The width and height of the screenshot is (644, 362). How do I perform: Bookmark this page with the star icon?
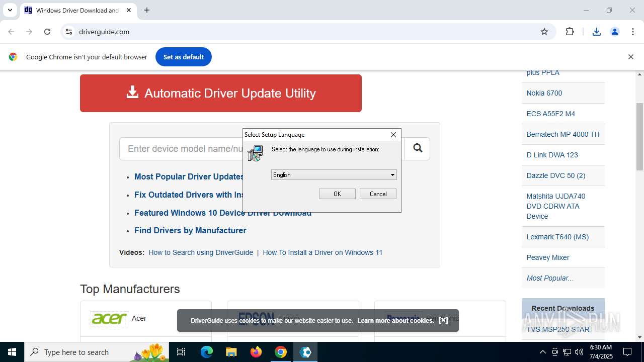tap(544, 32)
